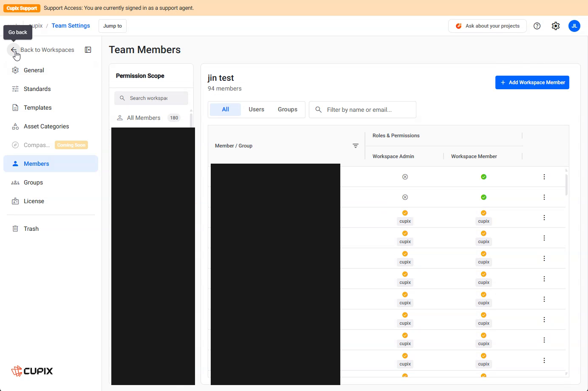Viewport: 588px width, 391px height.
Task: Click the Standards sliders icon
Action: (x=15, y=89)
